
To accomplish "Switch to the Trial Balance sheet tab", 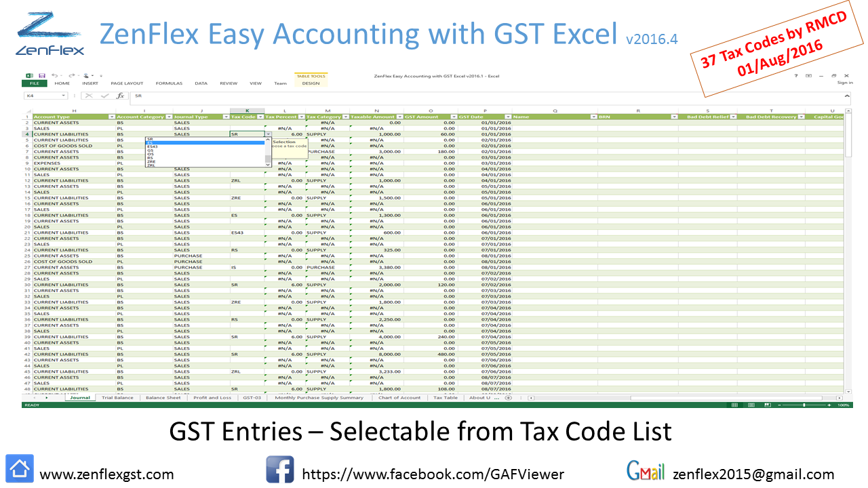I will (x=117, y=398).
